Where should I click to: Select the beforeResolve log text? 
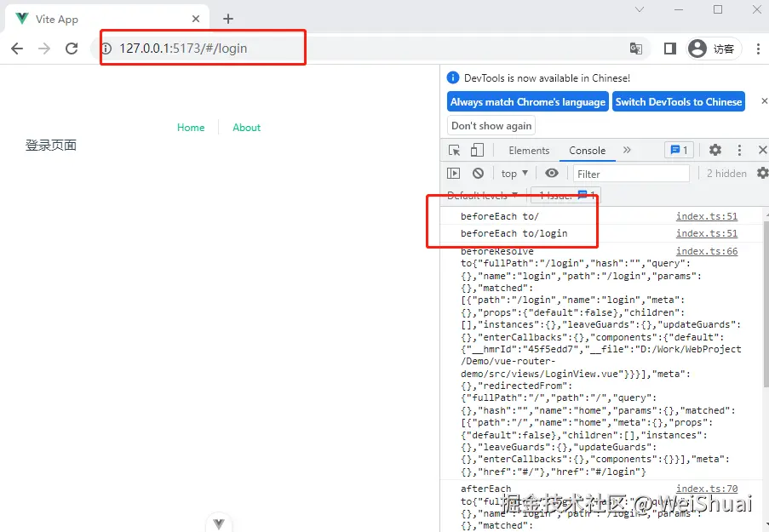coord(497,251)
